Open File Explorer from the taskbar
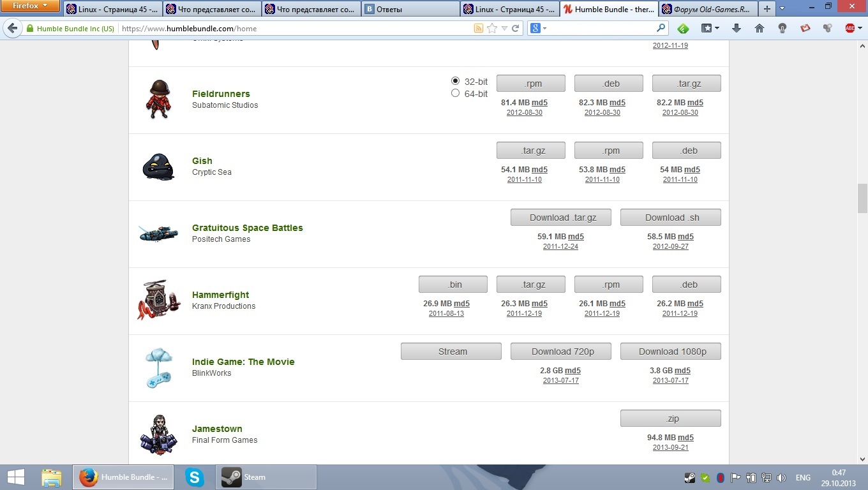 coord(52,477)
